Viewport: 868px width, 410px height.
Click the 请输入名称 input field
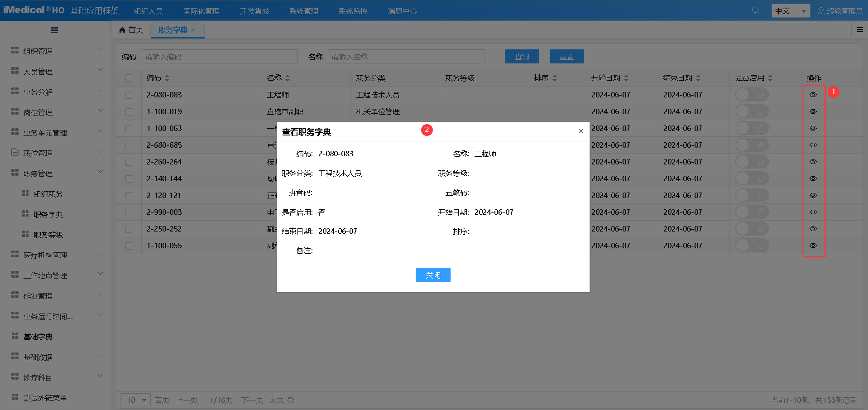(x=406, y=57)
